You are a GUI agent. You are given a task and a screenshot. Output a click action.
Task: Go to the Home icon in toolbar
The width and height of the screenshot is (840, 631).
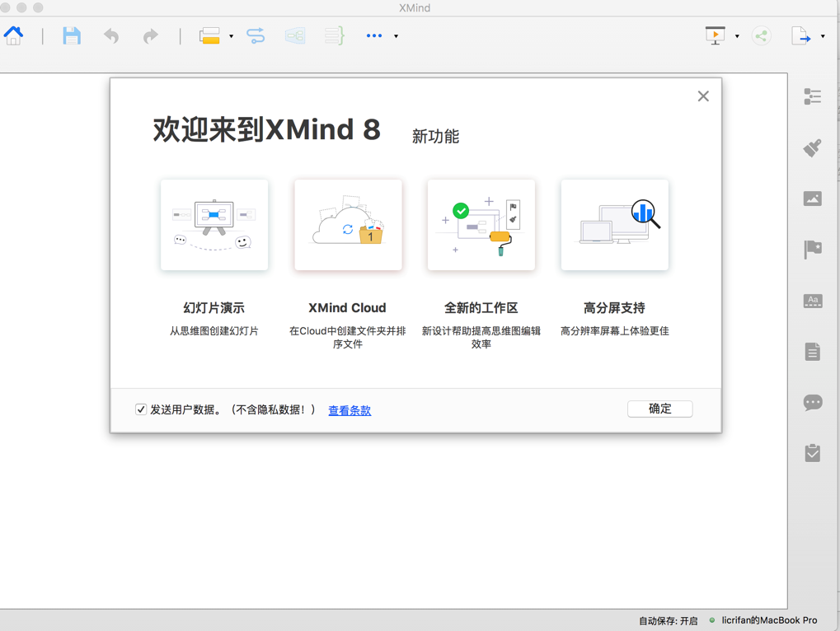pyautogui.click(x=13, y=36)
